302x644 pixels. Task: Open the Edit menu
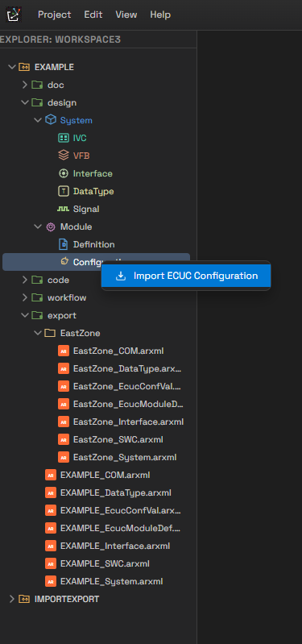93,15
